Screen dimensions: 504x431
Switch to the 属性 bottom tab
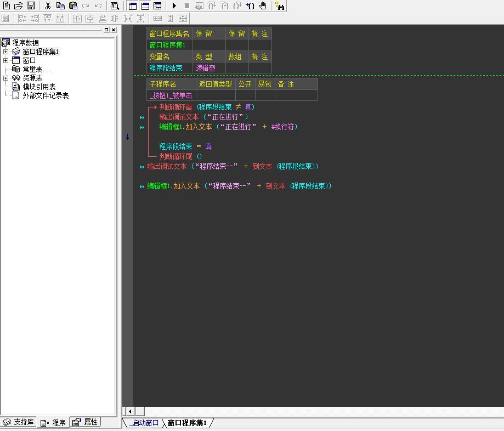pos(85,422)
